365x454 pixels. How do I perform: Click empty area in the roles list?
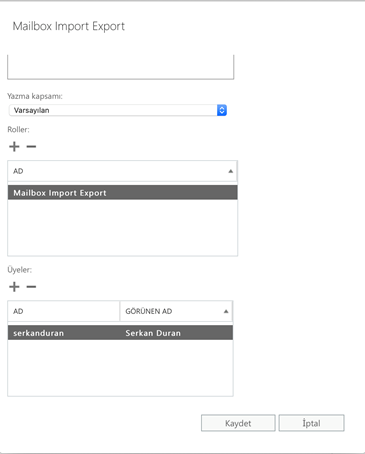tap(123, 228)
